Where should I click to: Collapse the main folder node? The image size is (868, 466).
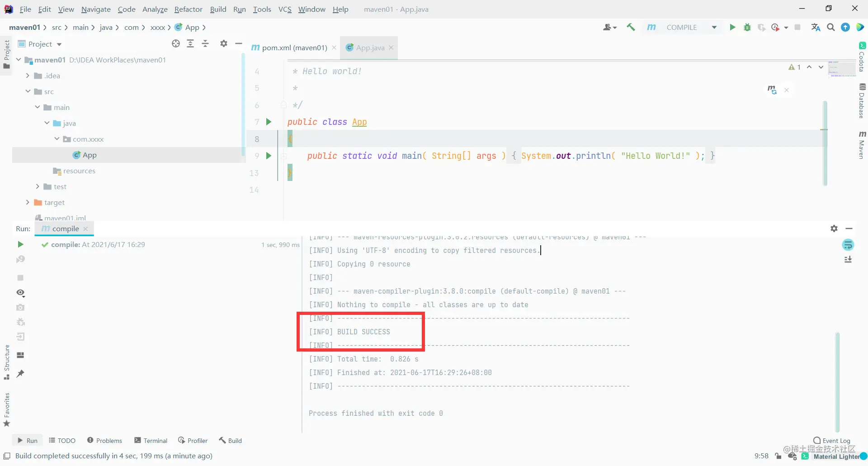pos(37,107)
